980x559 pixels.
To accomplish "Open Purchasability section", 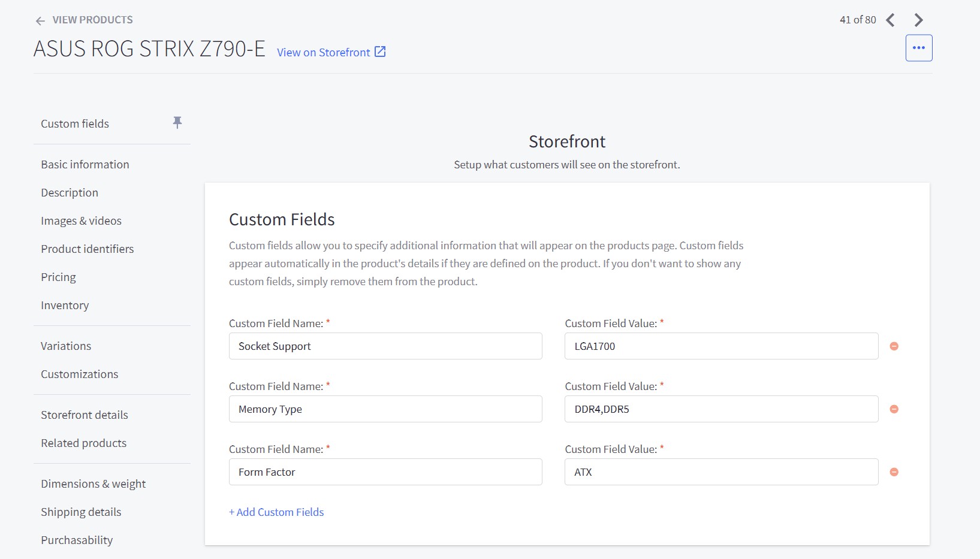I will click(x=77, y=540).
